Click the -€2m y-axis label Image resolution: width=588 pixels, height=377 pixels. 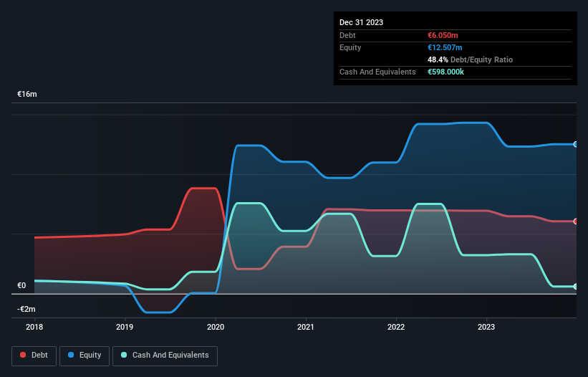[x=26, y=309]
